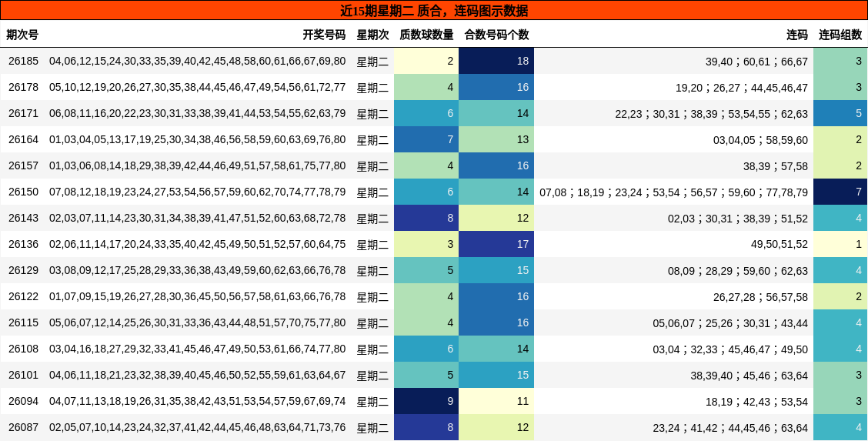Click the 连码 cell 22,23；30,31；38,39；53,54,55；62,63
The width and height of the screenshot is (868, 441).
[x=711, y=114]
